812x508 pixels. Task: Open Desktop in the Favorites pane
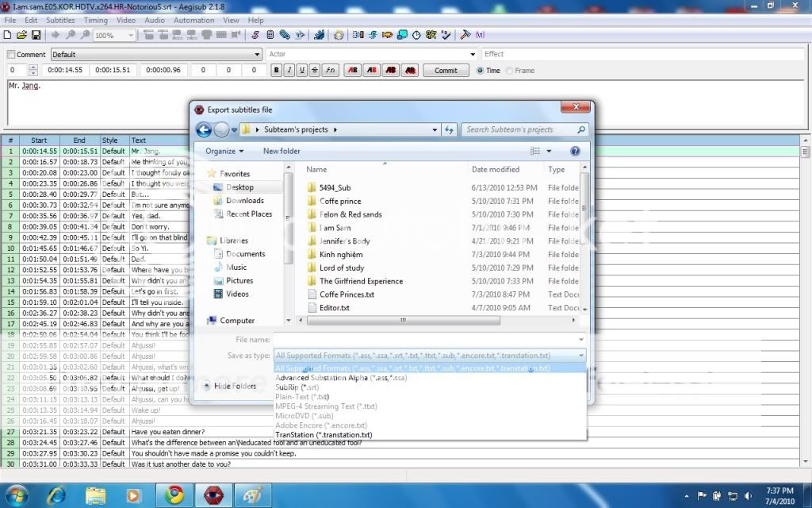239,187
